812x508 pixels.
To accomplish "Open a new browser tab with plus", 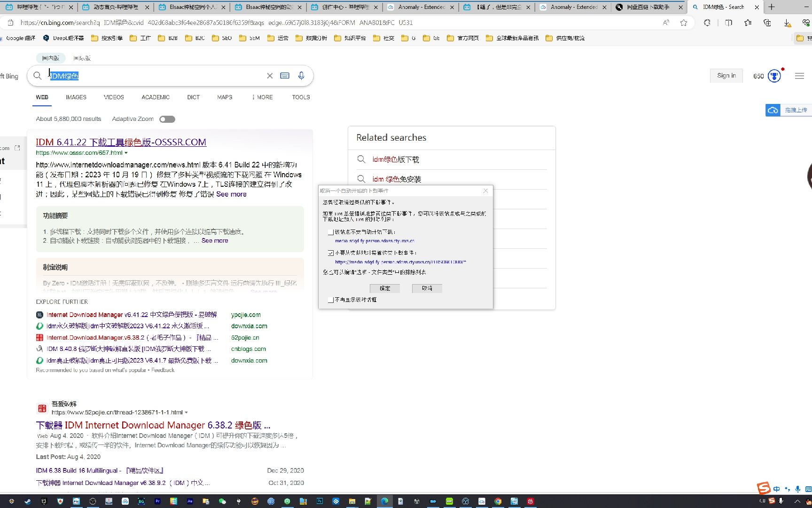I will tap(772, 7).
